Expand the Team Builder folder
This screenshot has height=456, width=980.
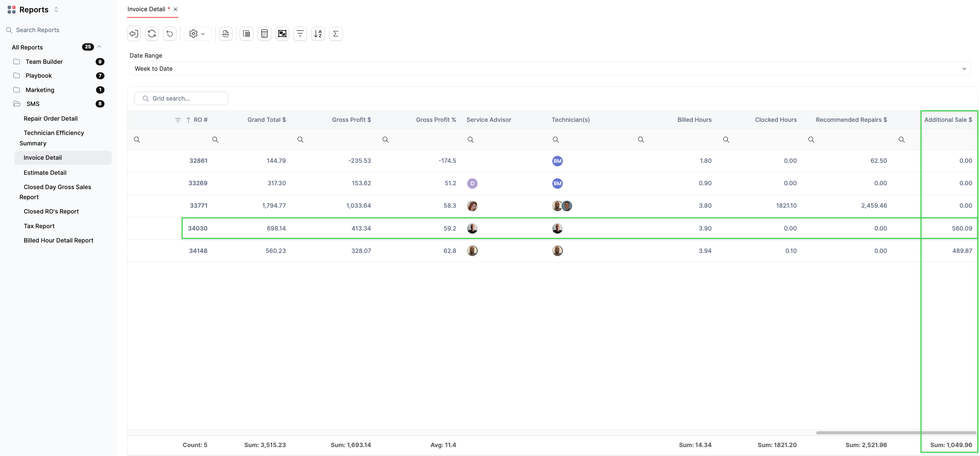tap(44, 61)
